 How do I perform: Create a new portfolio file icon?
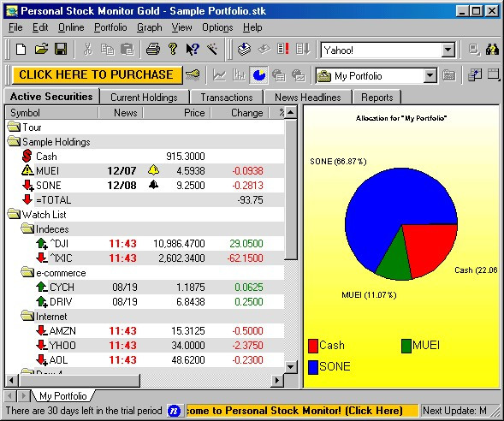point(21,50)
